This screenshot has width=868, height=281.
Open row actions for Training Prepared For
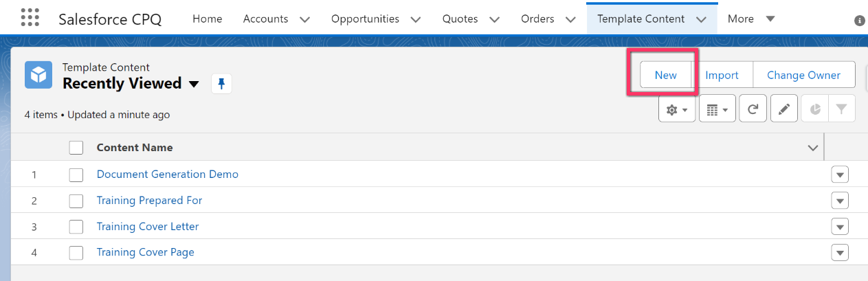click(840, 201)
